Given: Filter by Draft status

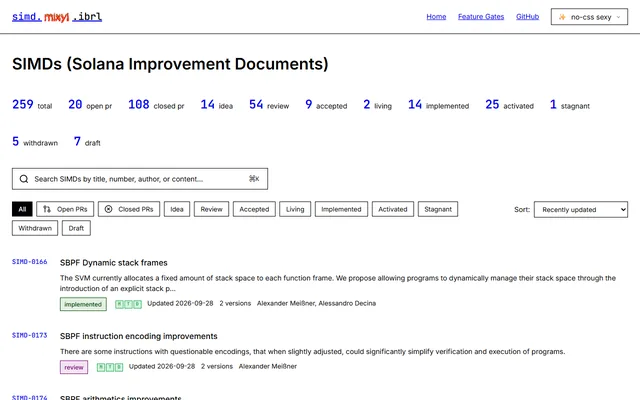Looking at the screenshot, I should click(76, 228).
